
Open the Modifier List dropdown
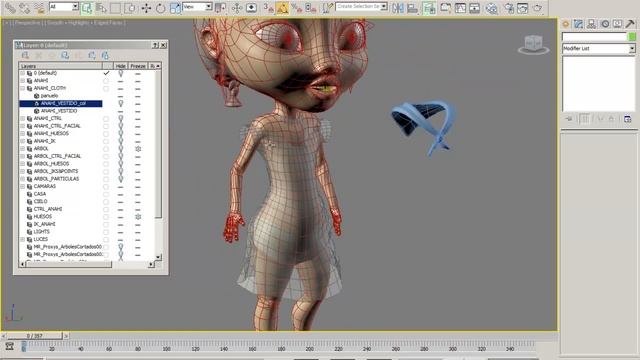click(x=632, y=49)
